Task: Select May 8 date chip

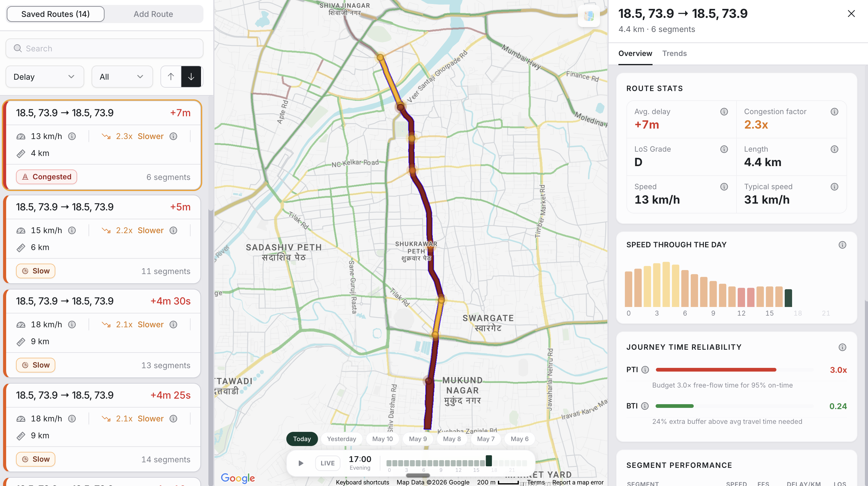Action: click(452, 439)
